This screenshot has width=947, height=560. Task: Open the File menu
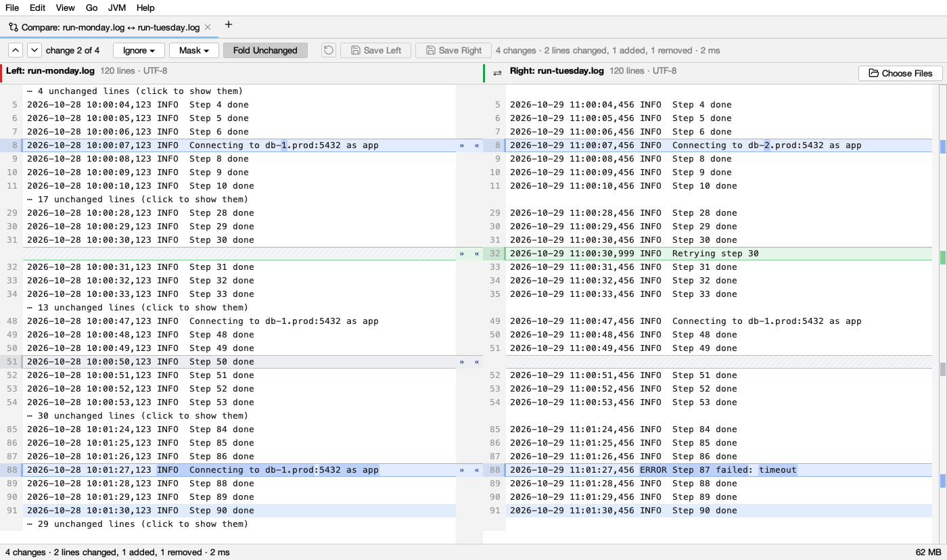coord(12,7)
